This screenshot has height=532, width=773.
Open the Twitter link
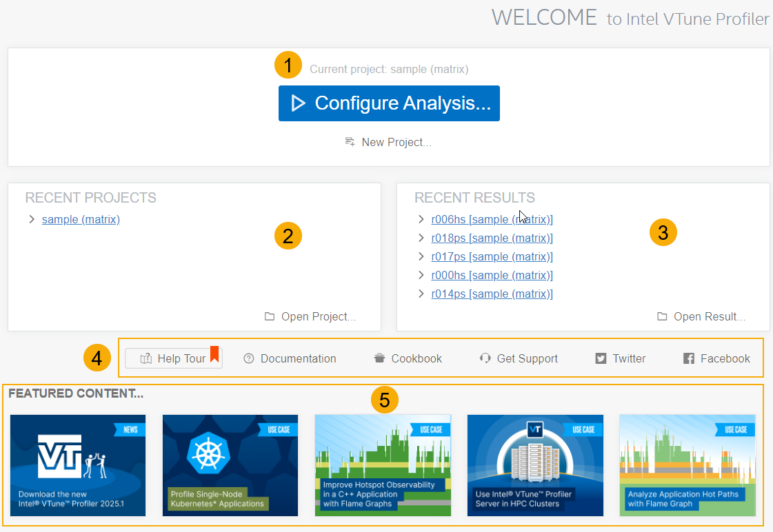point(620,358)
